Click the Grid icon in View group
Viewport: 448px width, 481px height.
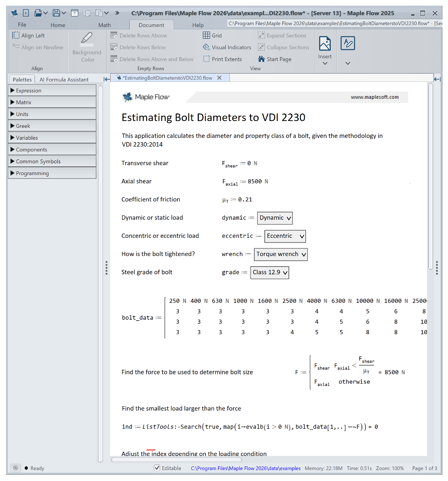pos(206,35)
